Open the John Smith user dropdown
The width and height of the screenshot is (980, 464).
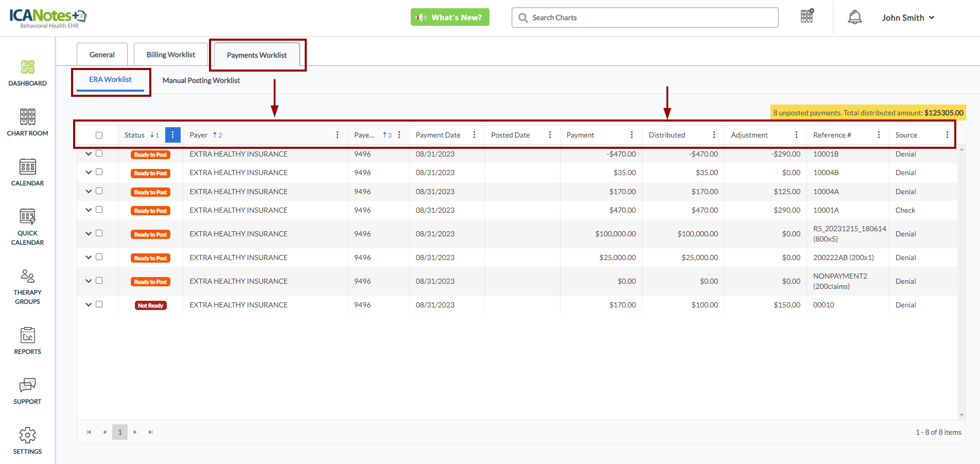(908, 18)
